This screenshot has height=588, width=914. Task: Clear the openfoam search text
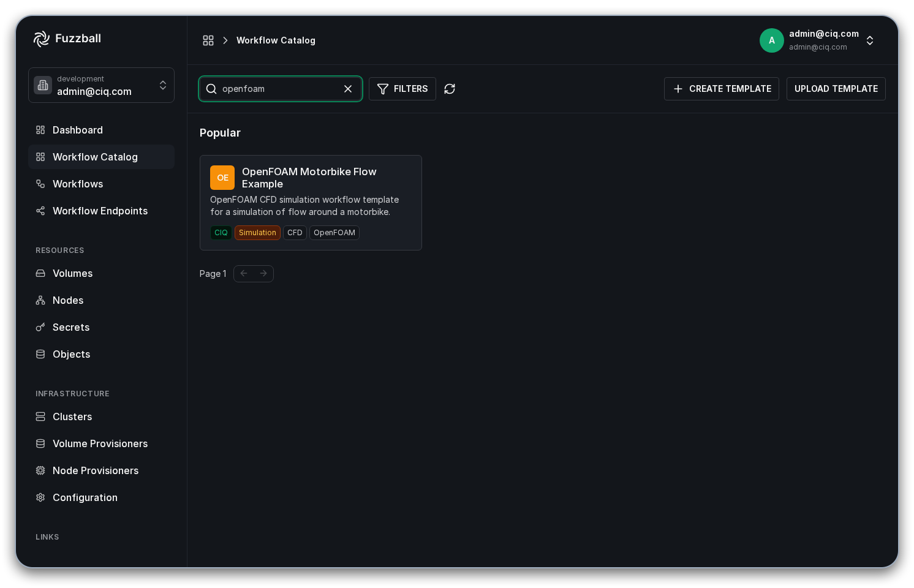pos(348,89)
